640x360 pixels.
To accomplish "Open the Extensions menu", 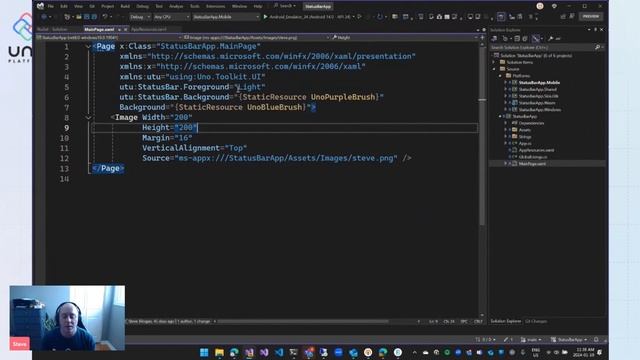I will click(215, 7).
